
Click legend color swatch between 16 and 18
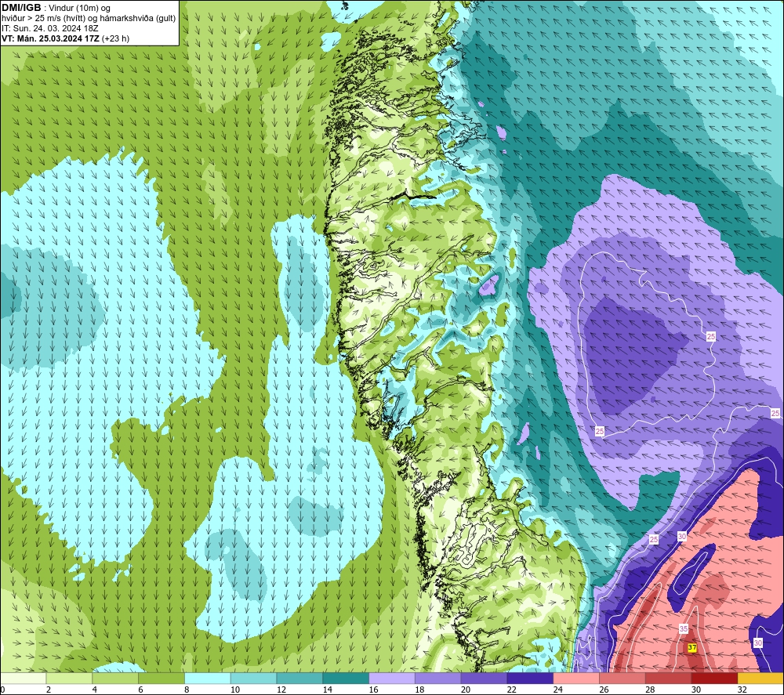pyautogui.click(x=392, y=678)
